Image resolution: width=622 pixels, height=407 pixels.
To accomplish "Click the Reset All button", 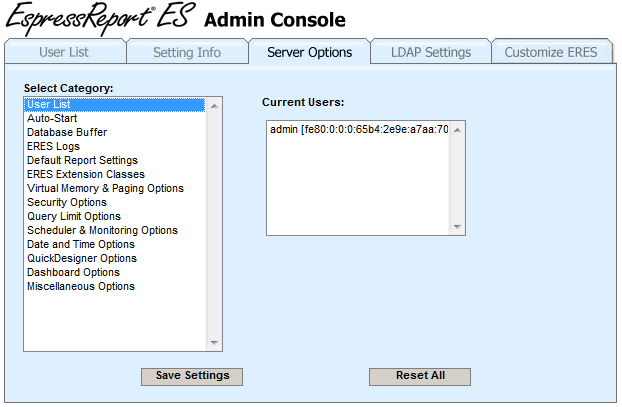I will tap(420, 376).
